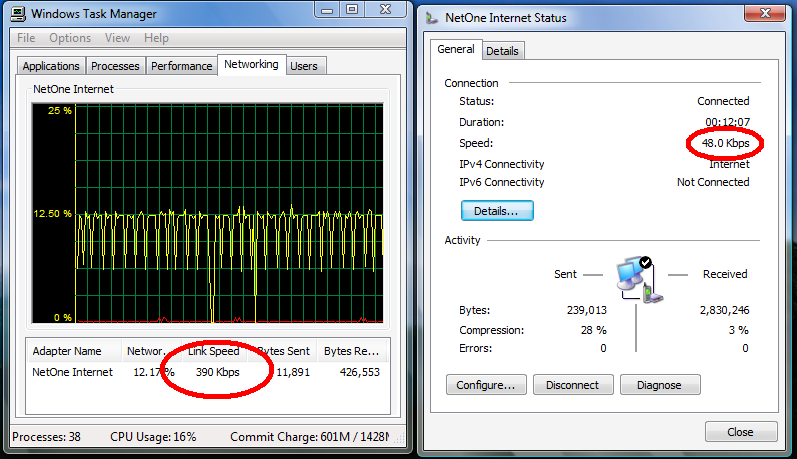Click the NetOne Internet Status title icon
This screenshot has height=459, width=797.
point(432,18)
